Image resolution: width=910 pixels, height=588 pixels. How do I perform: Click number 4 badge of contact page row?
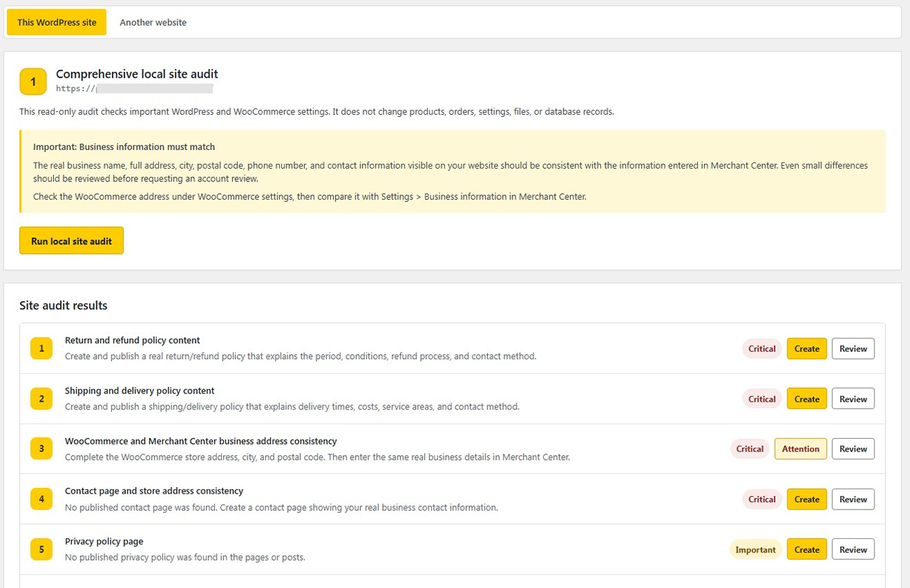click(41, 499)
